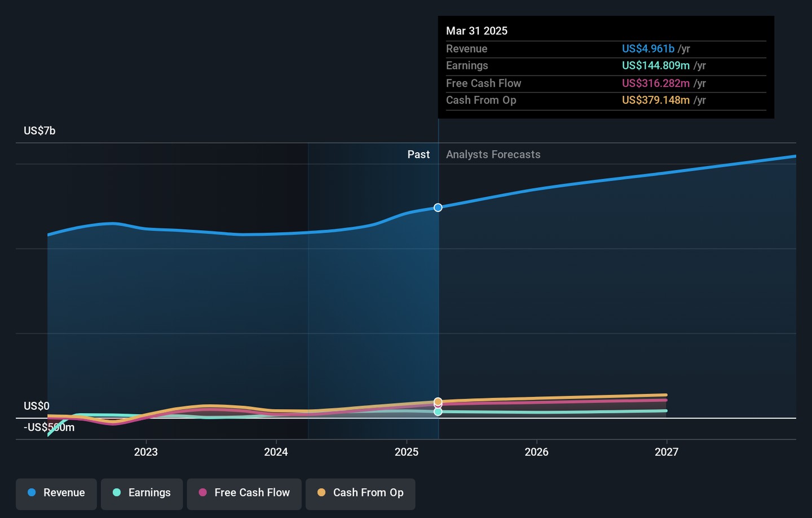This screenshot has height=518, width=812.
Task: Click the US$4.961b revenue value in tooltip
Action: click(x=648, y=49)
